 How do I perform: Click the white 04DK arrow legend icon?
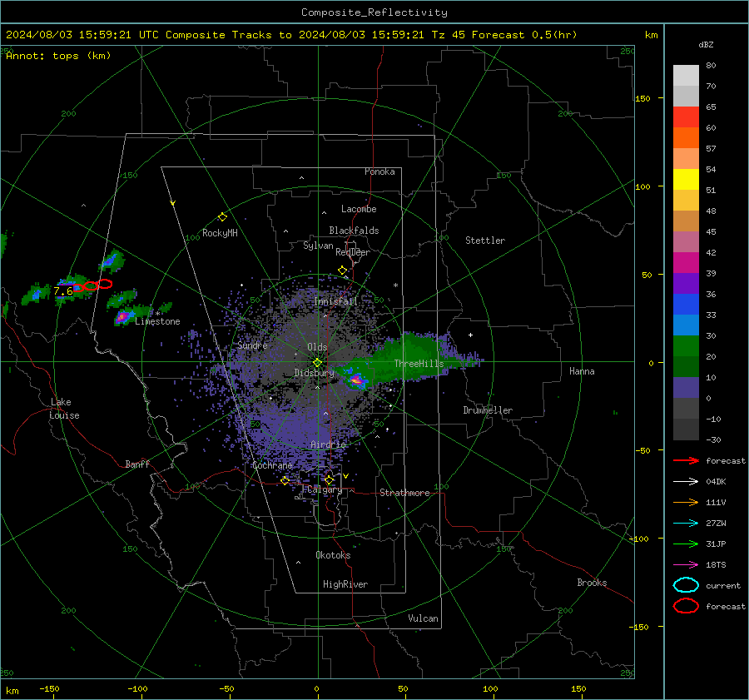click(x=686, y=482)
